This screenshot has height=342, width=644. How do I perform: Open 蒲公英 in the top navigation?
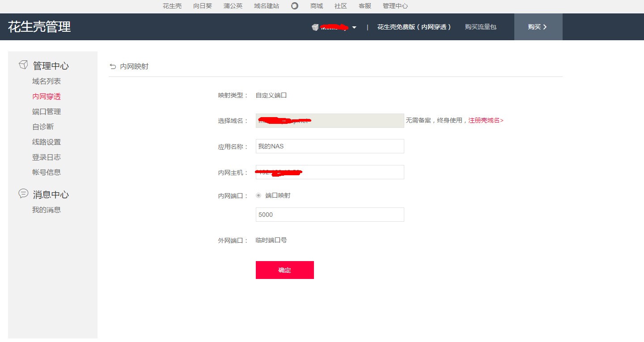pos(232,6)
